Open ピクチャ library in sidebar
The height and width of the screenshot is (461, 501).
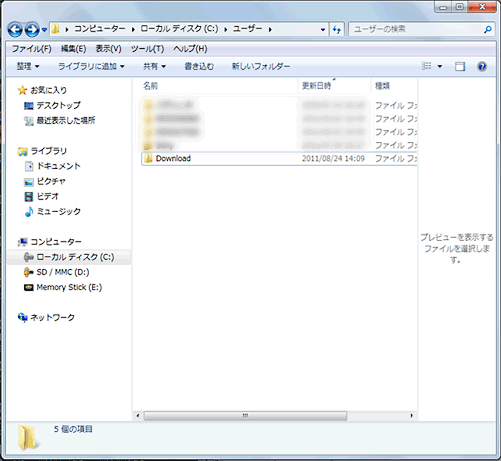pyautogui.click(x=51, y=181)
